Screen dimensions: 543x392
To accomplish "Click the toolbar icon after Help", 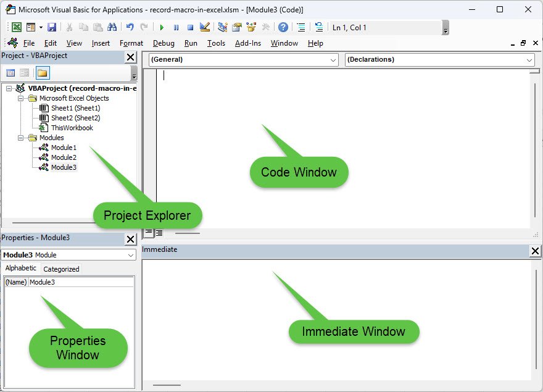I will pyautogui.click(x=301, y=27).
